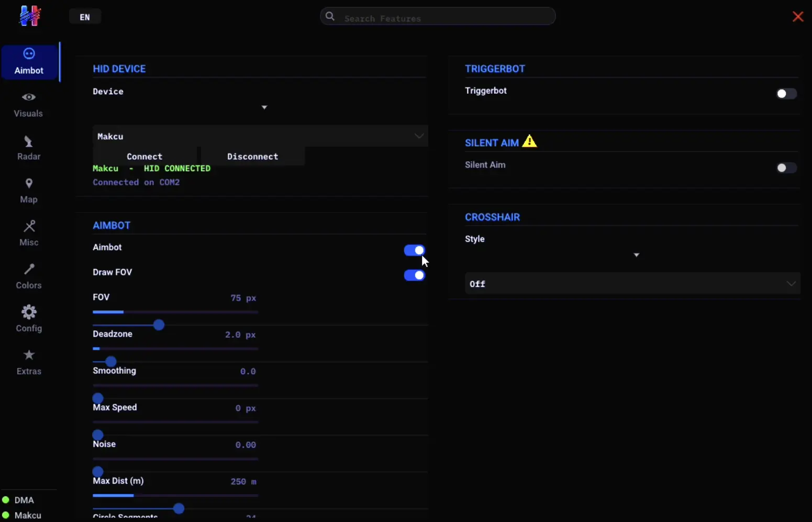This screenshot has height=522, width=812.
Task: Click the Smoothing slider handle
Action: click(x=98, y=398)
